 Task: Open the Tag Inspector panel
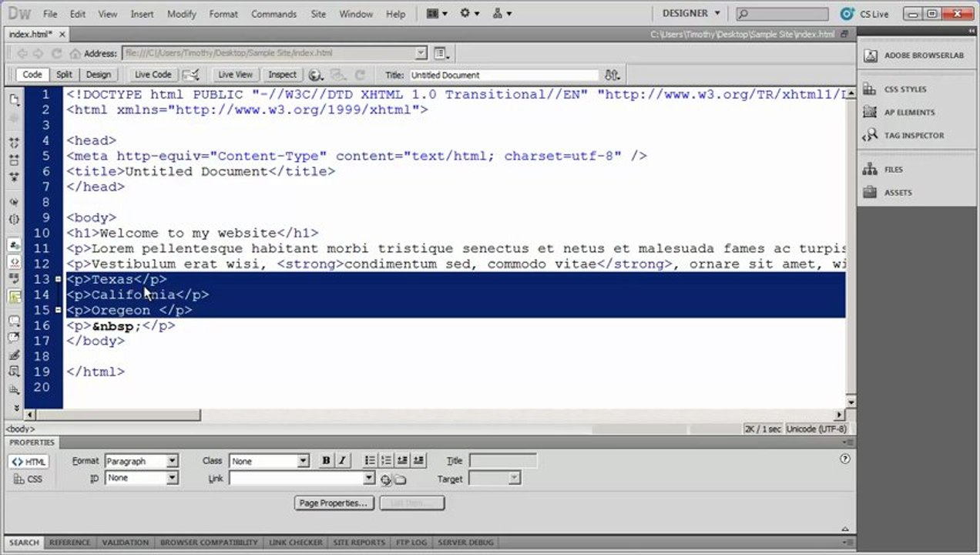pyautogui.click(x=904, y=136)
